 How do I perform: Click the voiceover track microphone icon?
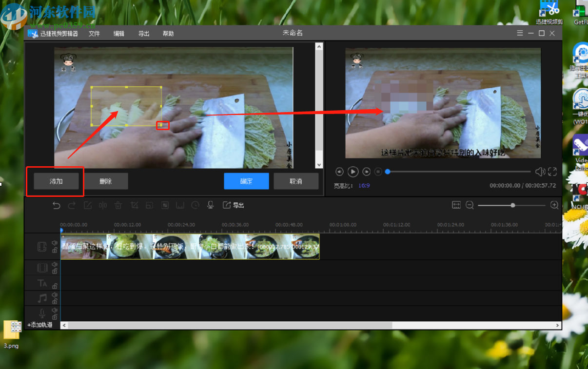point(42,313)
